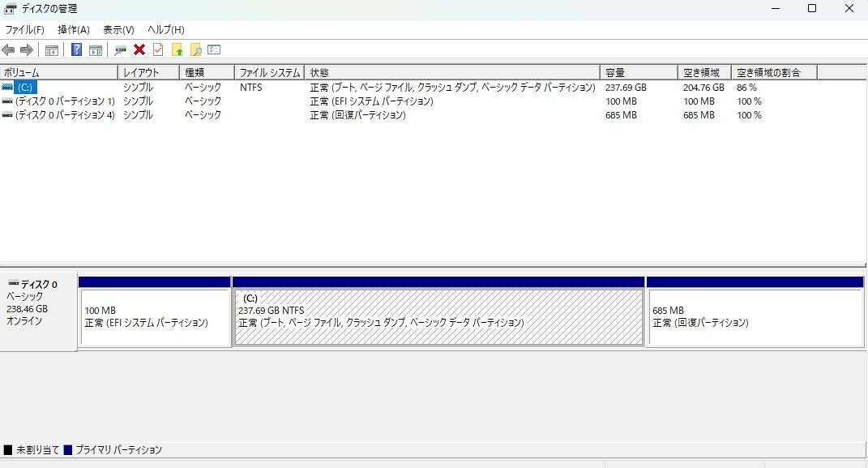The width and height of the screenshot is (868, 468).
Task: Click the ベーシック type cell of partition 4 row
Action: [x=203, y=115]
